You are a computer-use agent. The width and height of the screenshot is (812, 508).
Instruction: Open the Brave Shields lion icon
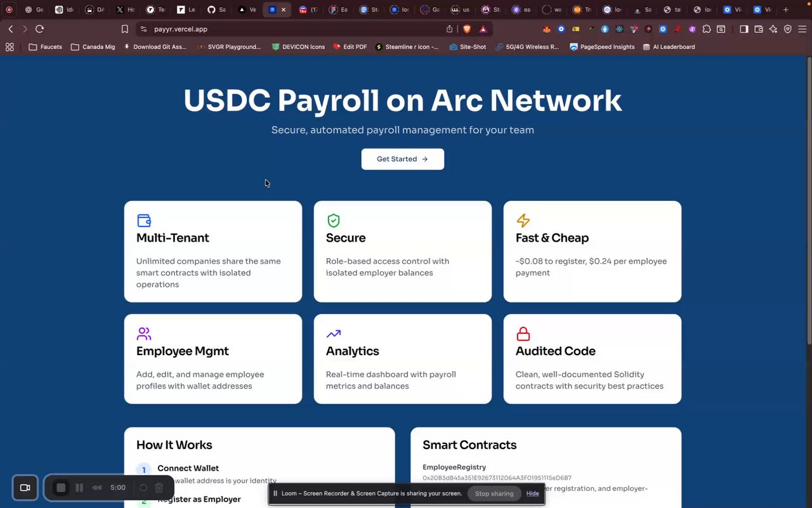coord(468,29)
